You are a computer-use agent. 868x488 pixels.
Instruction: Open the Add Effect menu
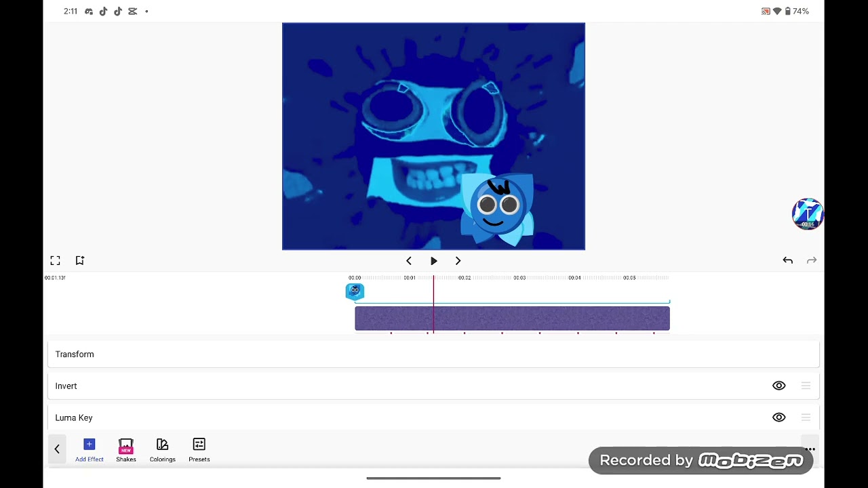point(90,450)
